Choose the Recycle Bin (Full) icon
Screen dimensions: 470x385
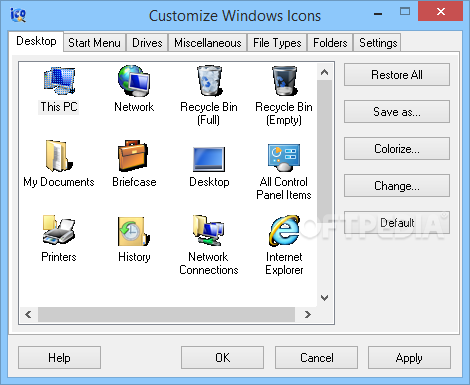coord(209,81)
